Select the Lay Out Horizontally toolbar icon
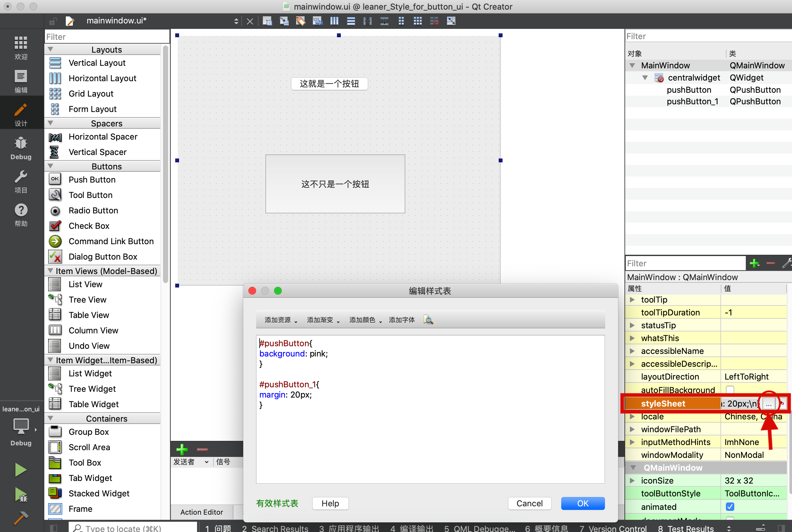This screenshot has width=792, height=532. pos(334,21)
